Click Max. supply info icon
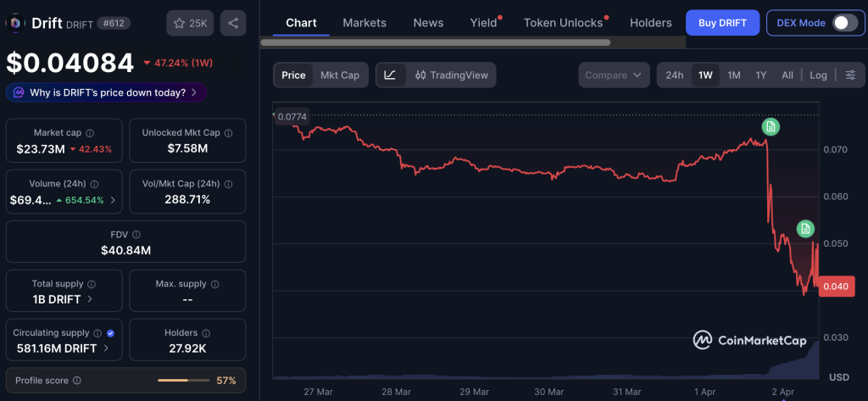Viewport: 868px width, 401px height. pos(215,284)
